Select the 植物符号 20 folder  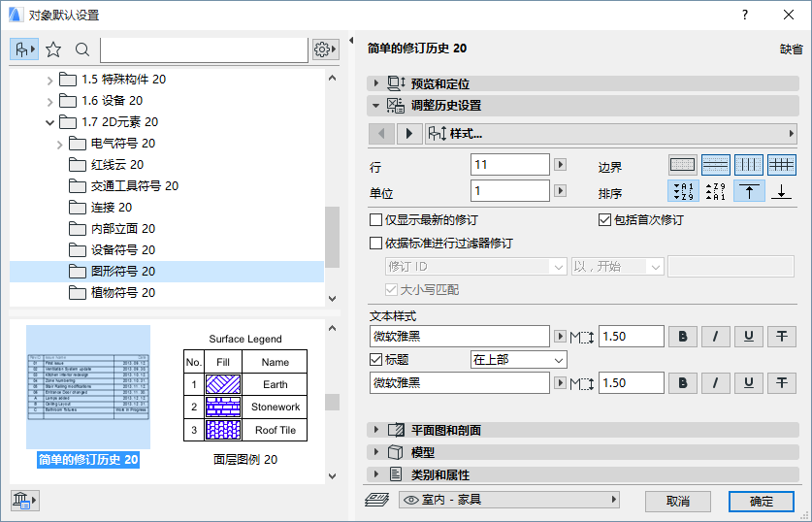(122, 292)
